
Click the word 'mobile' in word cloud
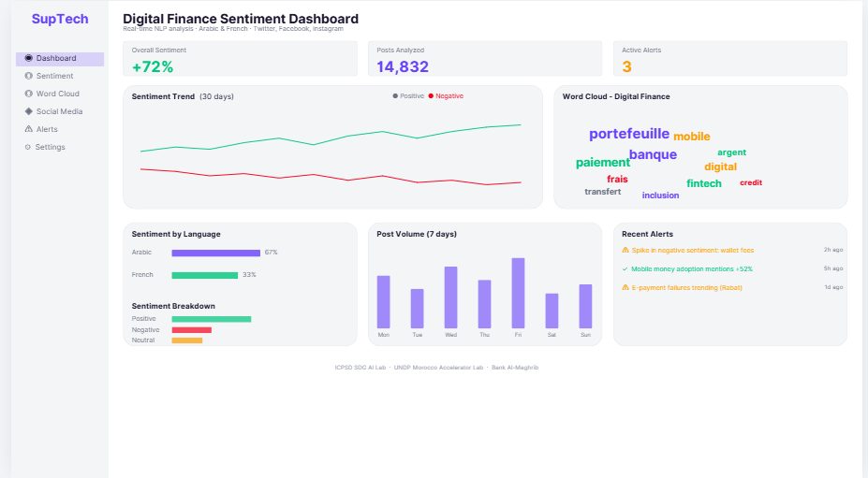pyautogui.click(x=692, y=136)
